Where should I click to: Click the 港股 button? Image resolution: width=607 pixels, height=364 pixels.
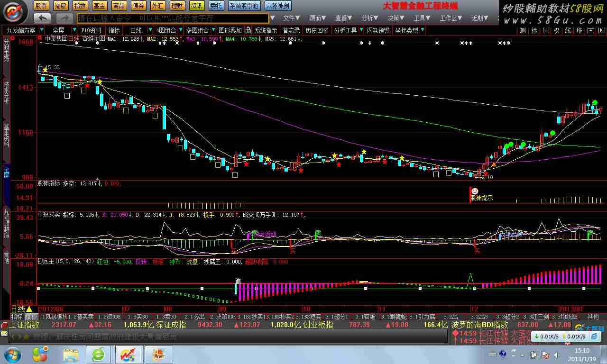(61, 6)
